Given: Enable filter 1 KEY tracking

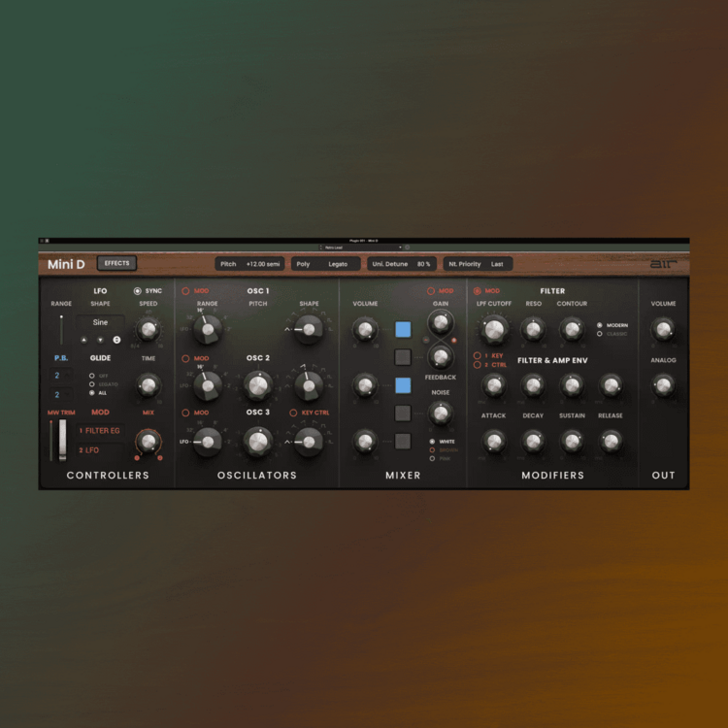Looking at the screenshot, I should coord(477,355).
